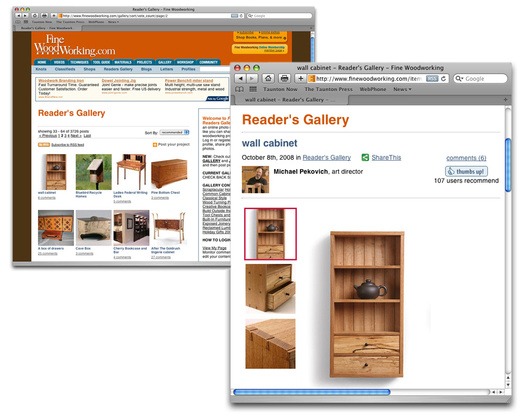Select the dovetail joint detail thumbnail

270,343
